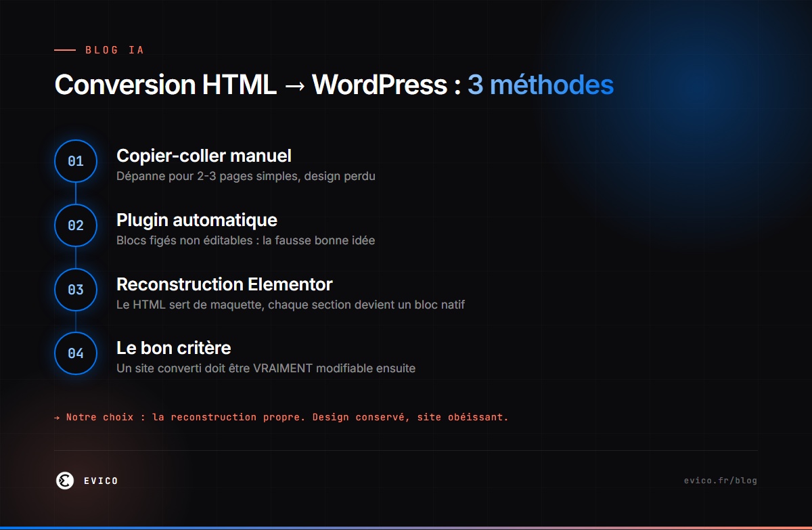Click the 'Notre choix : la reconstruction propre' line
This screenshot has height=530, width=812.
pyautogui.click(x=281, y=417)
